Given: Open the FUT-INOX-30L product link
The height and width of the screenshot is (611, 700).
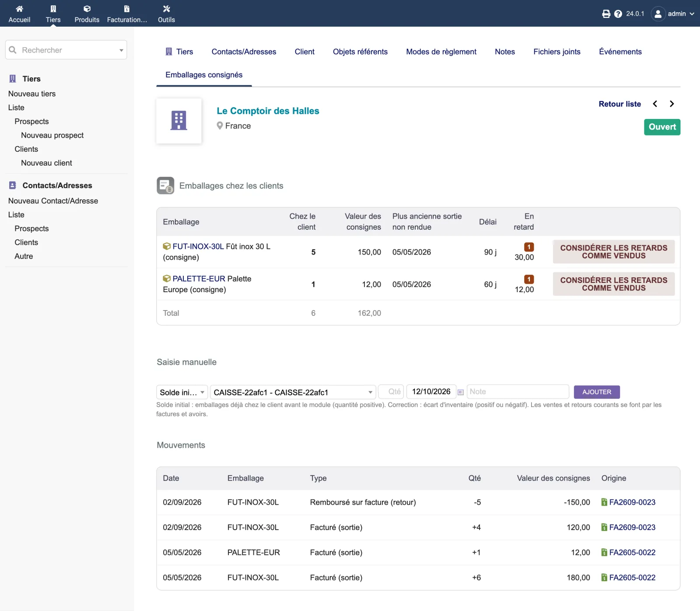Looking at the screenshot, I should [198, 247].
